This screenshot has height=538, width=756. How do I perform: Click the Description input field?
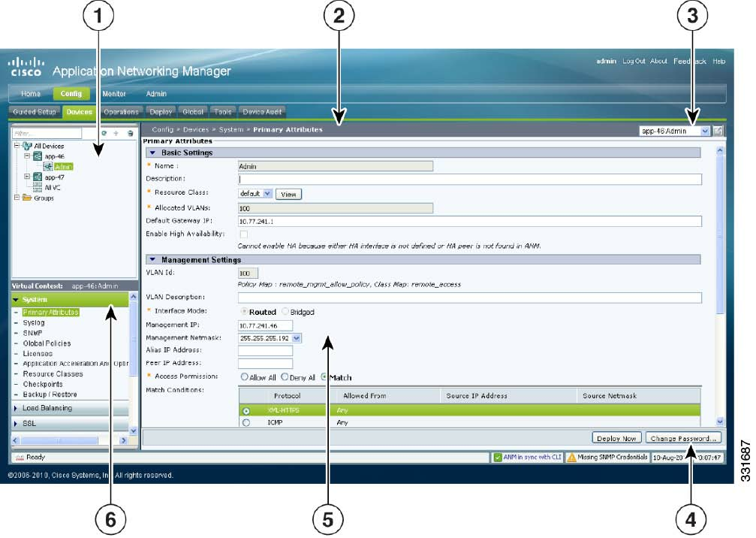[x=469, y=179]
